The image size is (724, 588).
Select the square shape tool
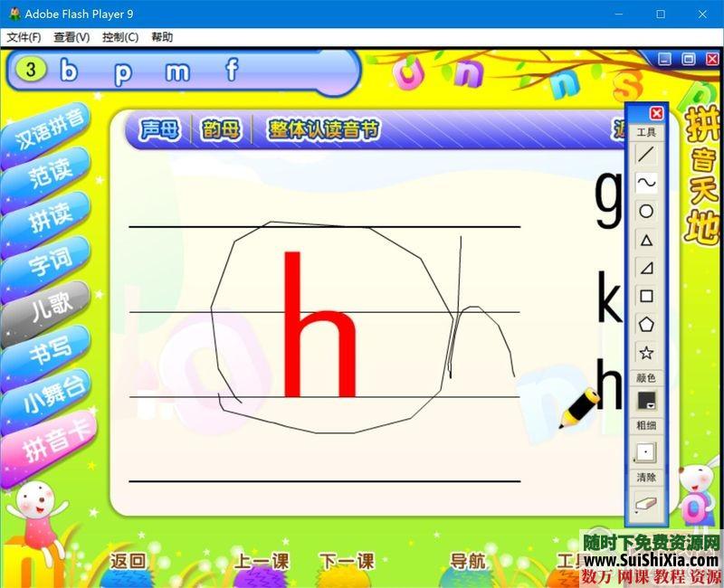(646, 296)
